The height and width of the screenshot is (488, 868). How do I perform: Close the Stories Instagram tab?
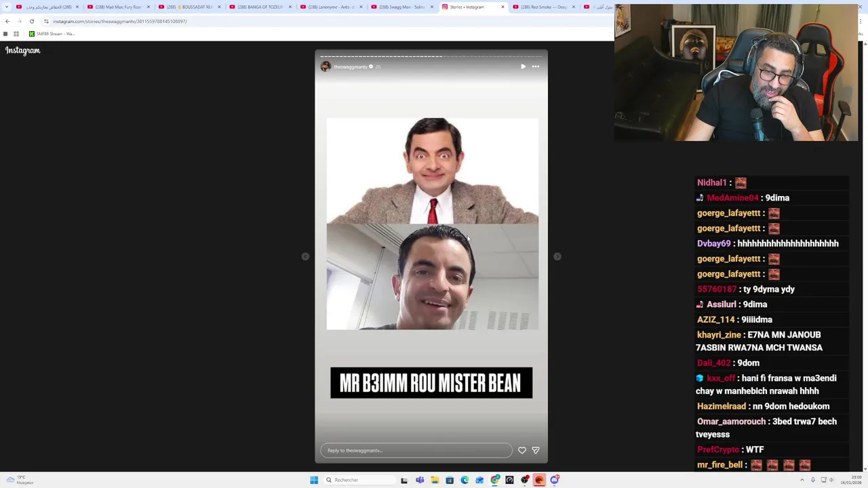502,7
